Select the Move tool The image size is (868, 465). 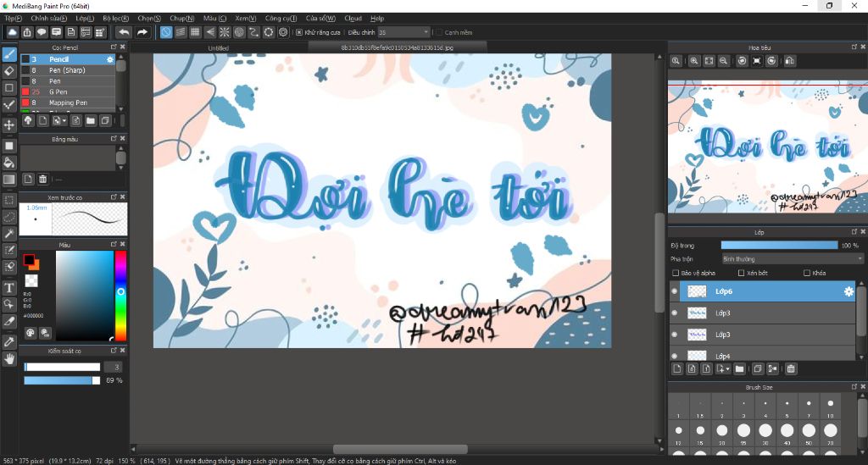(x=8, y=125)
